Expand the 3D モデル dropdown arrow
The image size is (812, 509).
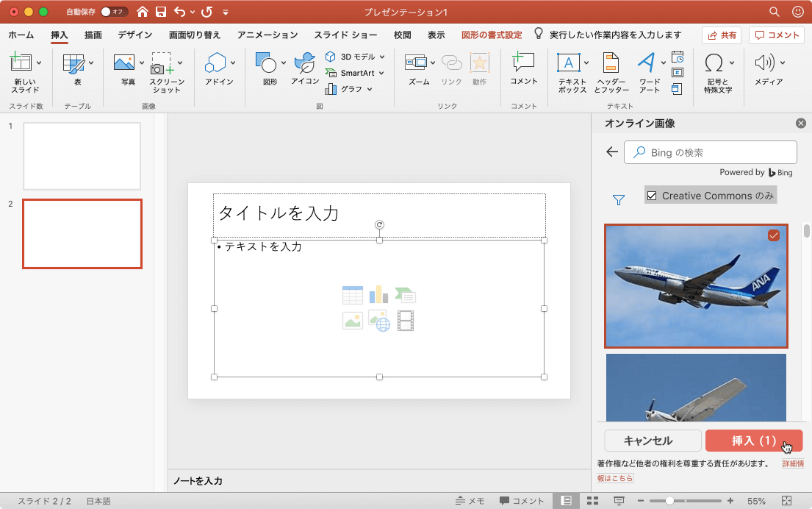[382, 57]
